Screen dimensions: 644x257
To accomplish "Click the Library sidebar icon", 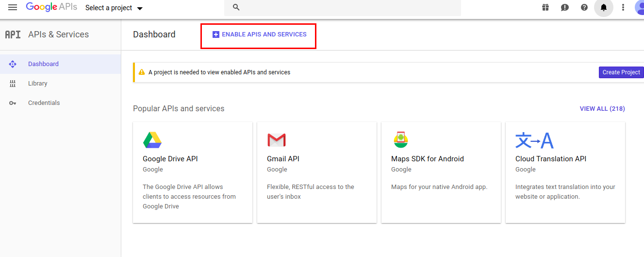I will click(13, 84).
